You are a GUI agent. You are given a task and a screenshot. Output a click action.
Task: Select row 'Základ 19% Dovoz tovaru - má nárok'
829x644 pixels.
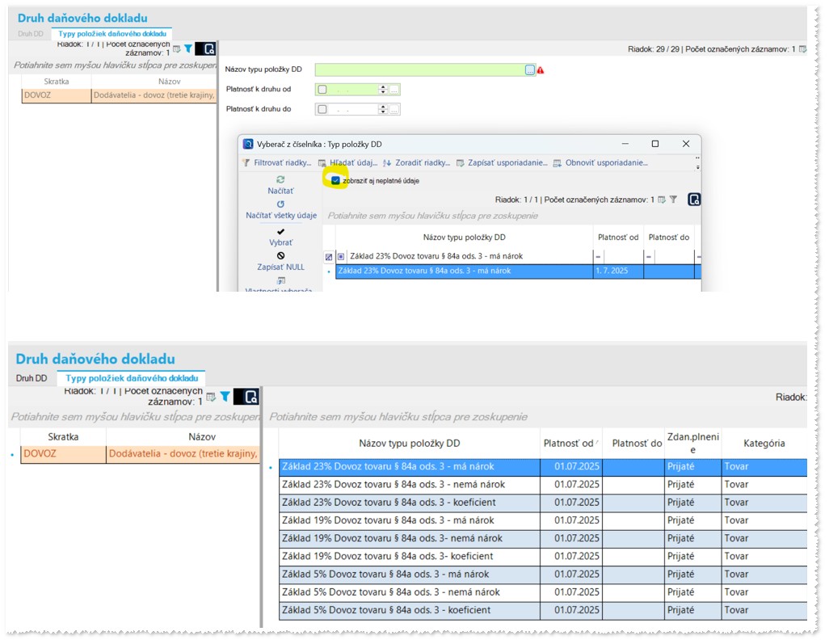pos(410,520)
